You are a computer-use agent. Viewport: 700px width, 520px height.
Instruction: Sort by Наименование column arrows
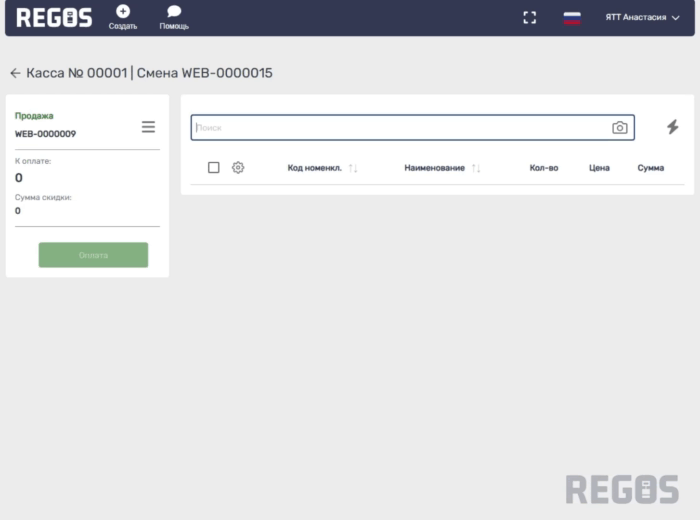[476, 168]
